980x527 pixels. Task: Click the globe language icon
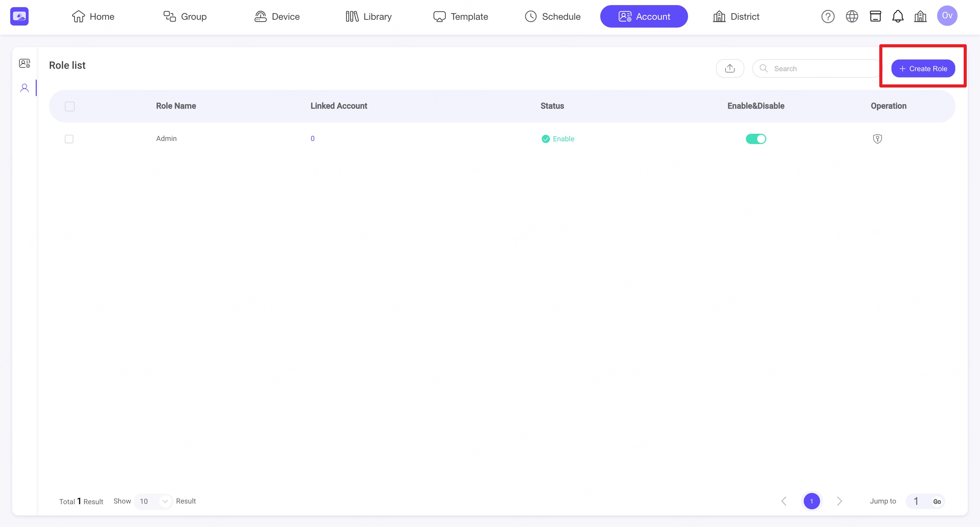tap(852, 16)
